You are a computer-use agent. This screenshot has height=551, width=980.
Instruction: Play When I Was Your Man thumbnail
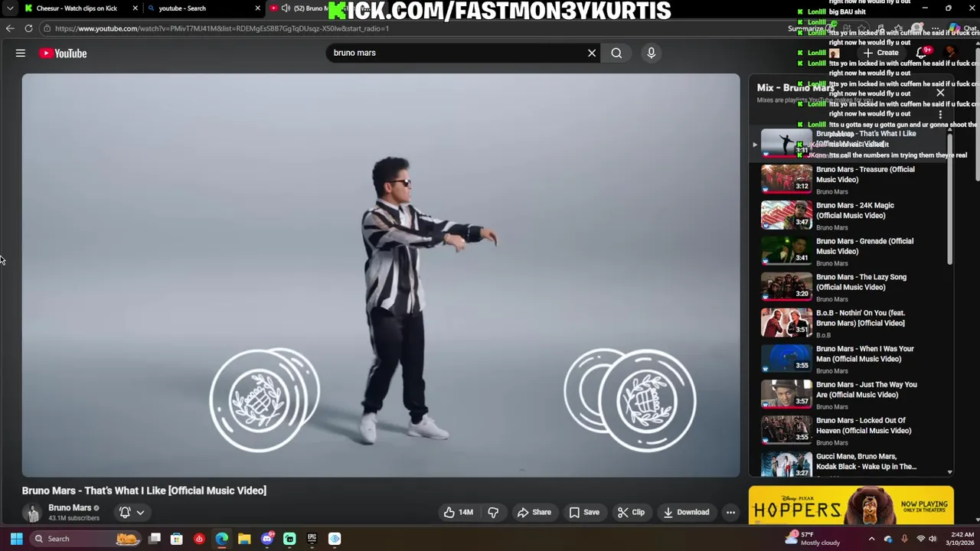click(x=786, y=358)
